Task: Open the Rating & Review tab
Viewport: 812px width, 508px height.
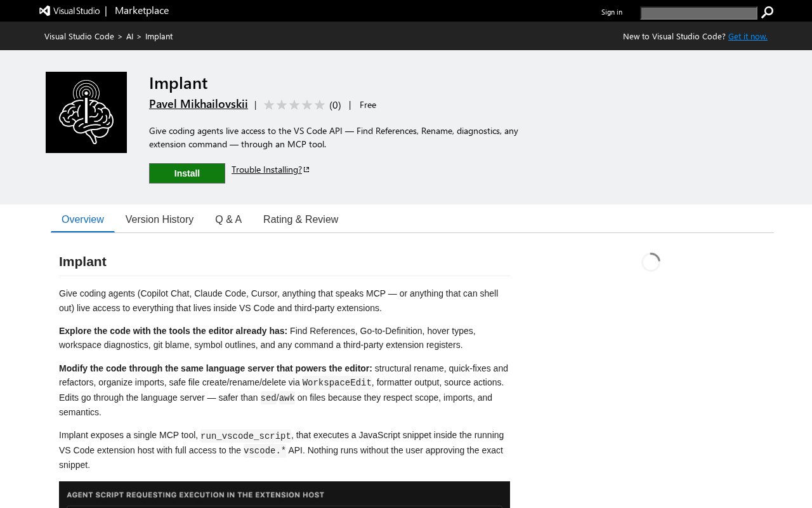Action: [301, 220]
